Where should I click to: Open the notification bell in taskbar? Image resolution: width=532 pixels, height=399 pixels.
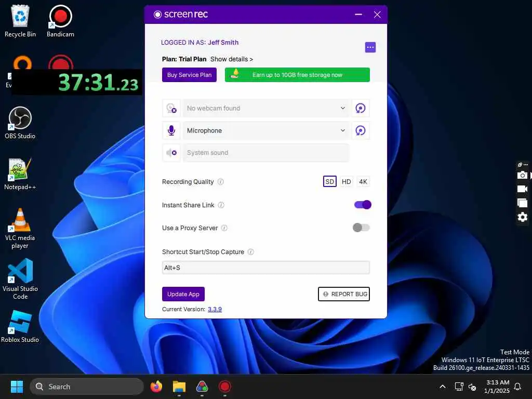coord(517,387)
